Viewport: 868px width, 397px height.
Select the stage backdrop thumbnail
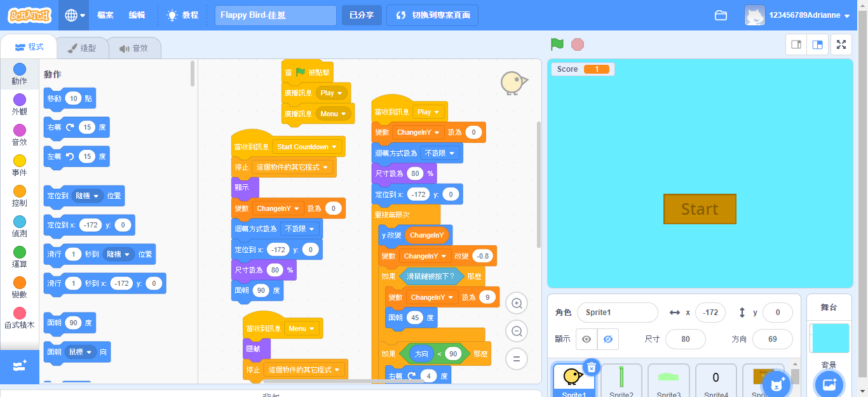click(829, 338)
